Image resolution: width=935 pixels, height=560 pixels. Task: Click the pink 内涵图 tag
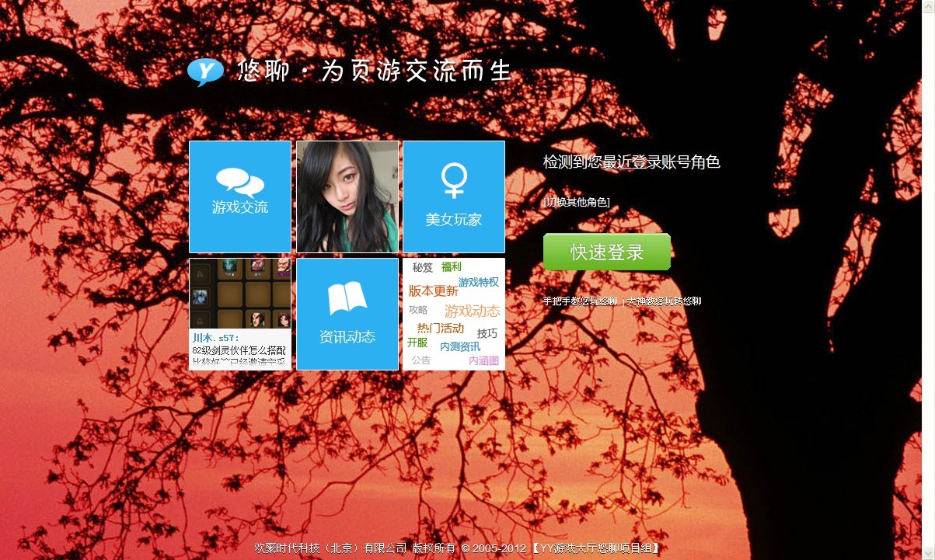[x=485, y=360]
